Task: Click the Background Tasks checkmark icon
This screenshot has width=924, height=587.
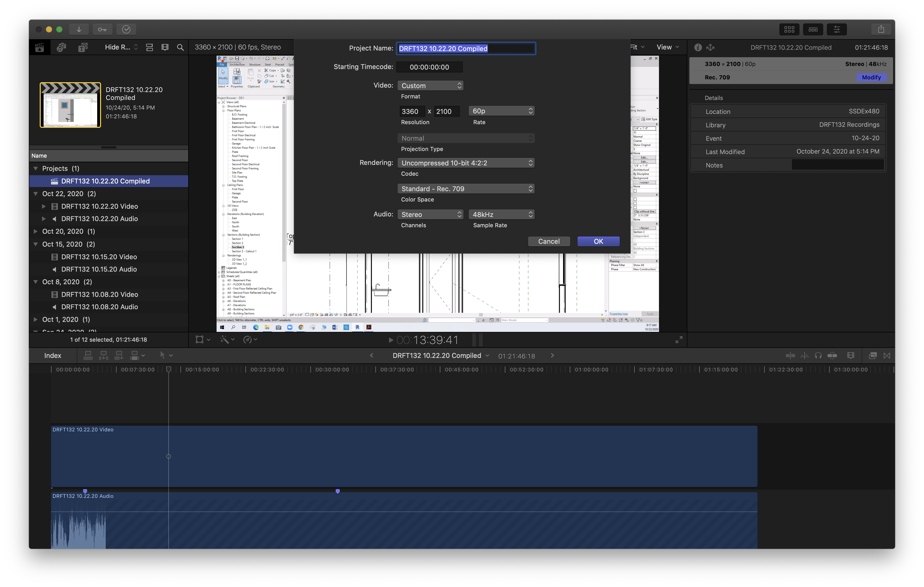Action: (126, 29)
